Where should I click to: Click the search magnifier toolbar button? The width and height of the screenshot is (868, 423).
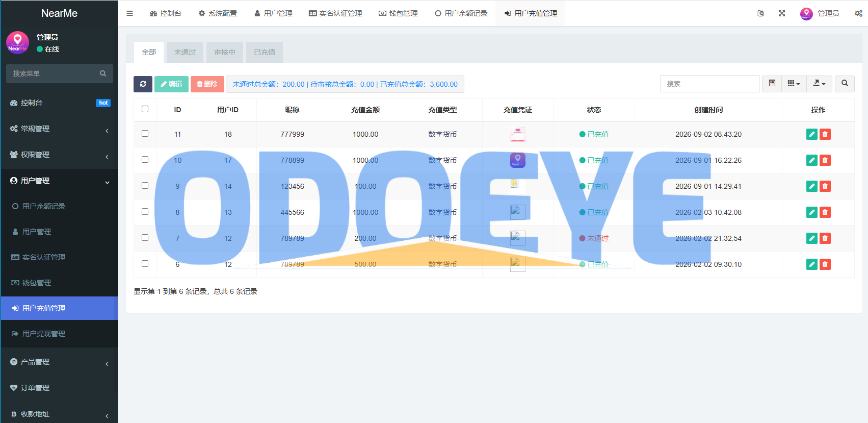845,84
